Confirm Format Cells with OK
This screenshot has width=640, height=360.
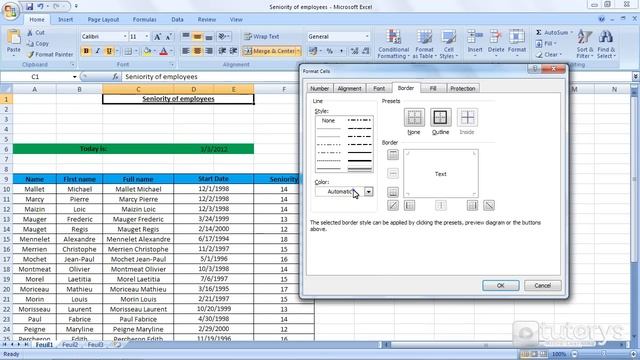pos(500,286)
